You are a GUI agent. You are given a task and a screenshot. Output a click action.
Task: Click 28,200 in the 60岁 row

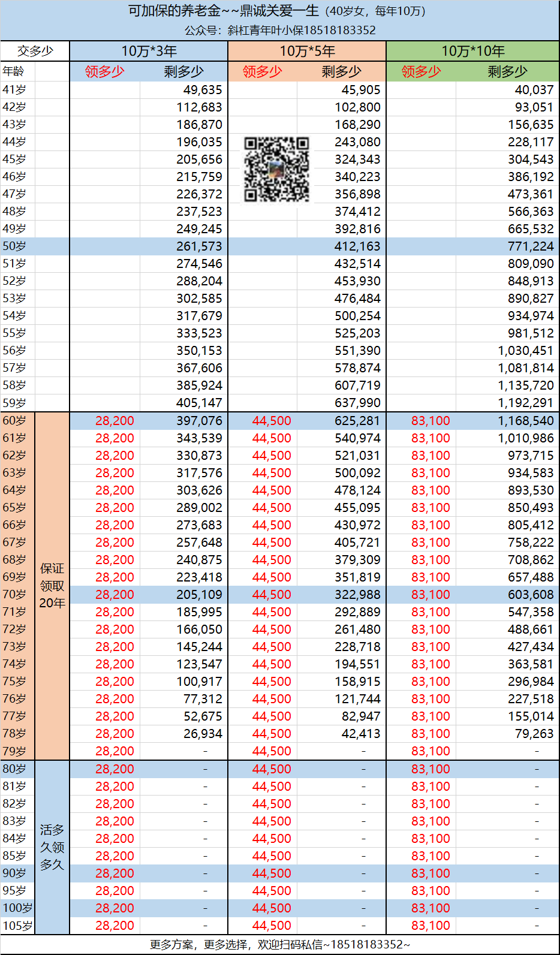(115, 421)
